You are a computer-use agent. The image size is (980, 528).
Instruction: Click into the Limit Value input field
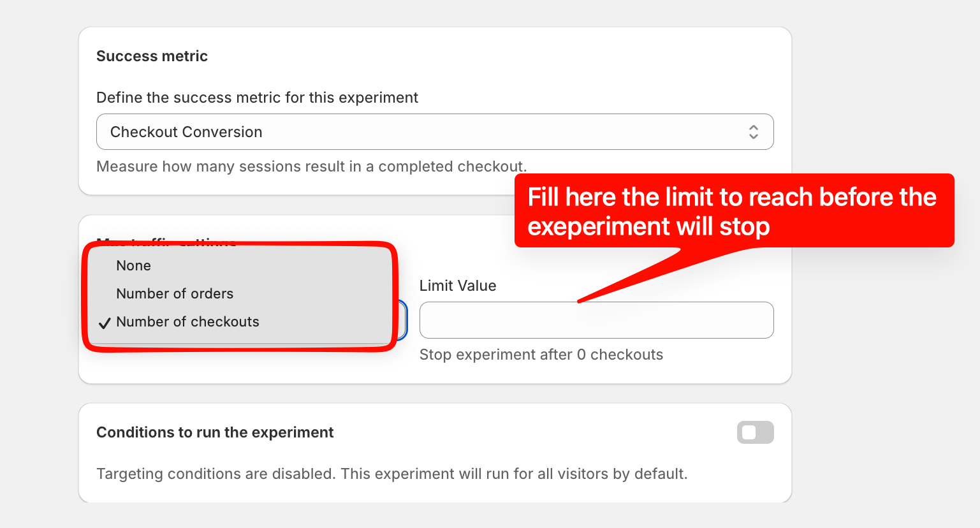(596, 320)
